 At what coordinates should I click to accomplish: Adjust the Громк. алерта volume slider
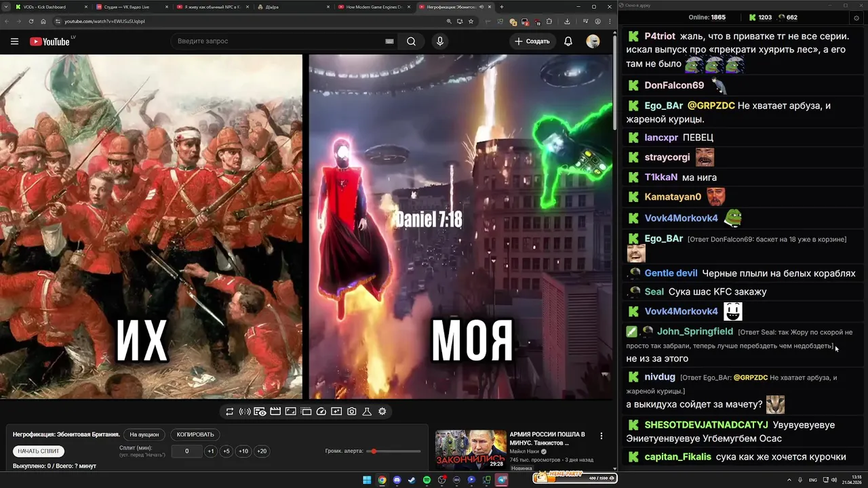point(394,451)
